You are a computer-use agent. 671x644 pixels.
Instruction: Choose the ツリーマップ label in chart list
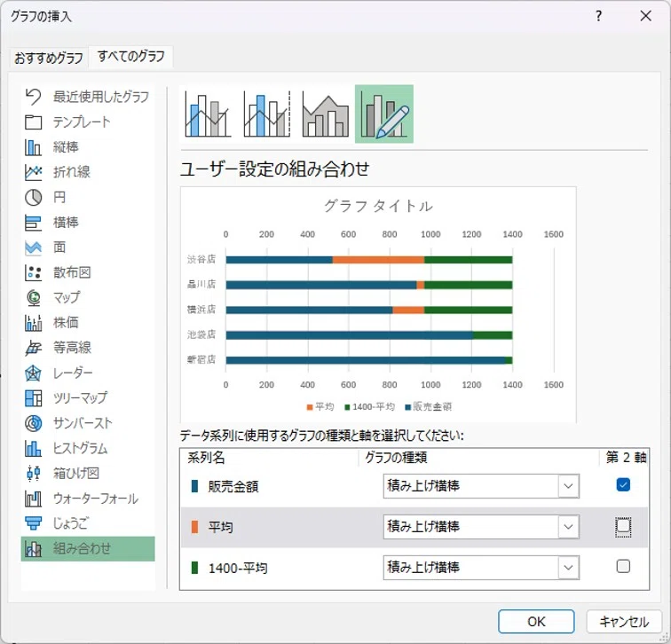click(x=80, y=398)
